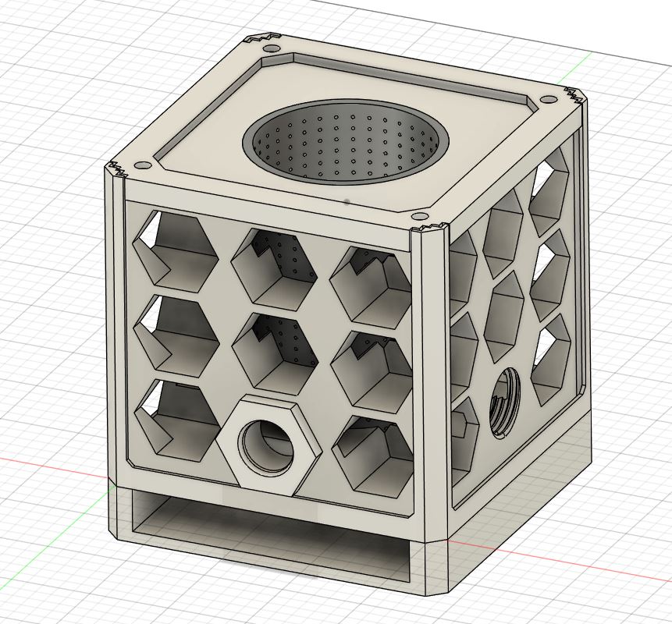Select the back-left screw hole on the lid
672x624 pixels.
271,49
